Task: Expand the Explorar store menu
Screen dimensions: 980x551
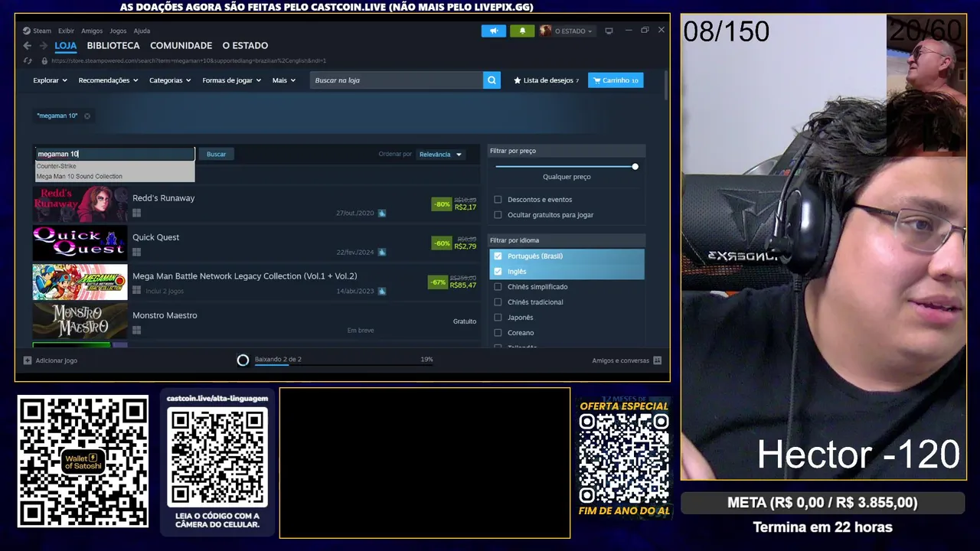Action: tap(50, 80)
